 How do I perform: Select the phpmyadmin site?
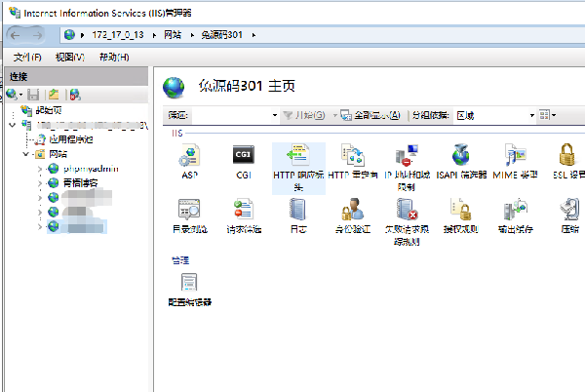coord(91,169)
